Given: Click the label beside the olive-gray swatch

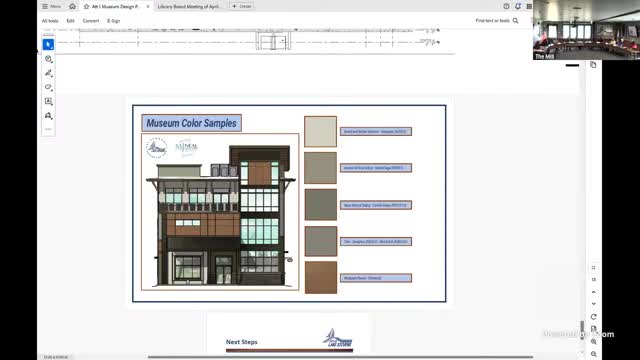Looking at the screenshot, I should coord(376,205).
